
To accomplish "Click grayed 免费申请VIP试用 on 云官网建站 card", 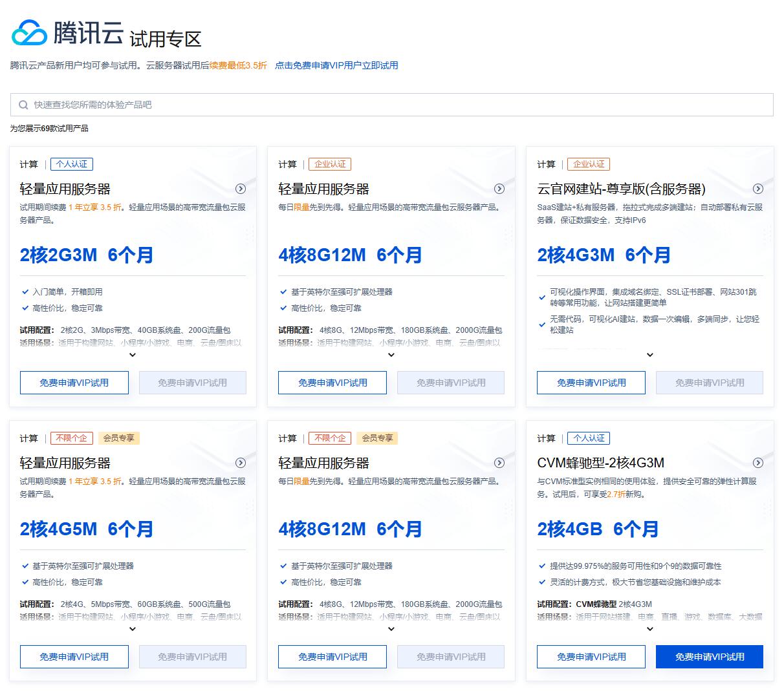I will [710, 383].
